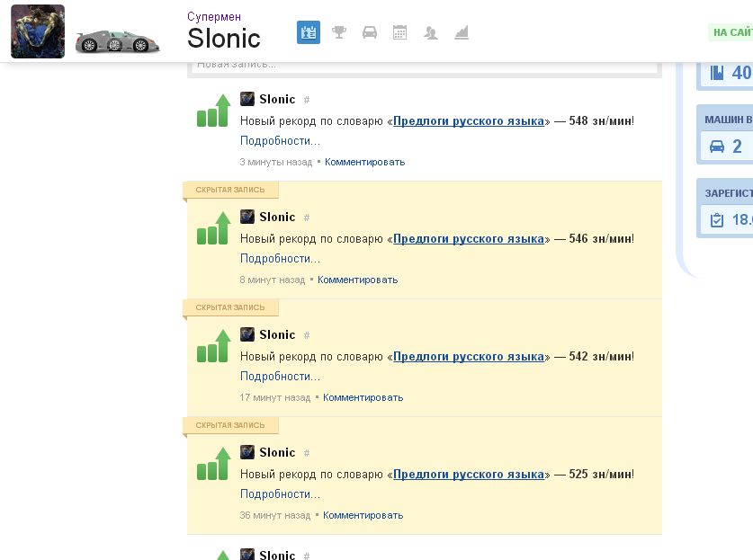Open the friends tab icon
Image resolution: width=753 pixels, height=560 pixels.
click(431, 33)
